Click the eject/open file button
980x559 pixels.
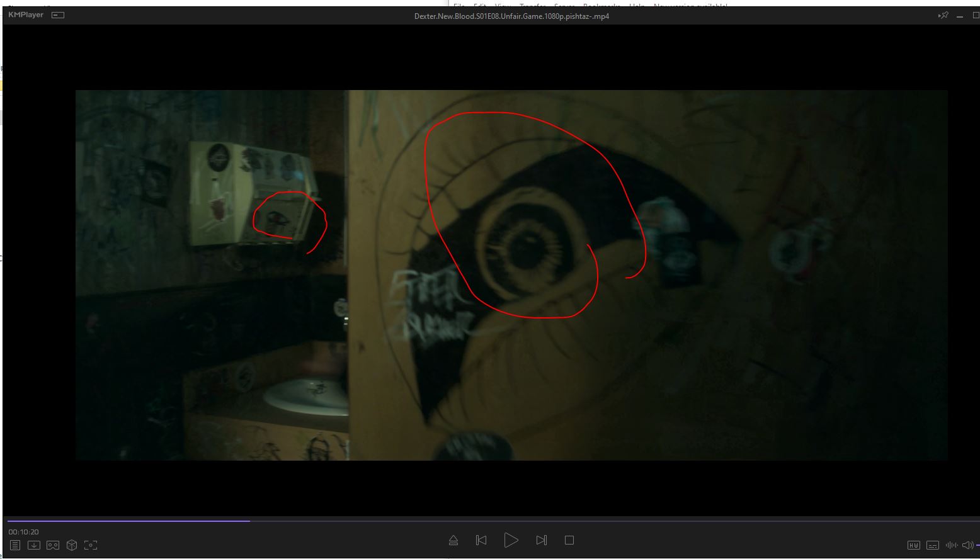pyautogui.click(x=453, y=540)
